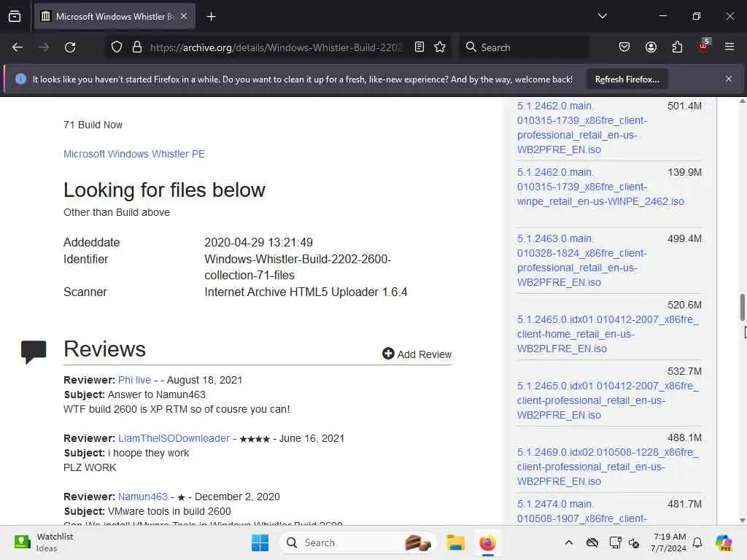Select the Microsoft Windows Whistler tab

pyautogui.click(x=115, y=17)
